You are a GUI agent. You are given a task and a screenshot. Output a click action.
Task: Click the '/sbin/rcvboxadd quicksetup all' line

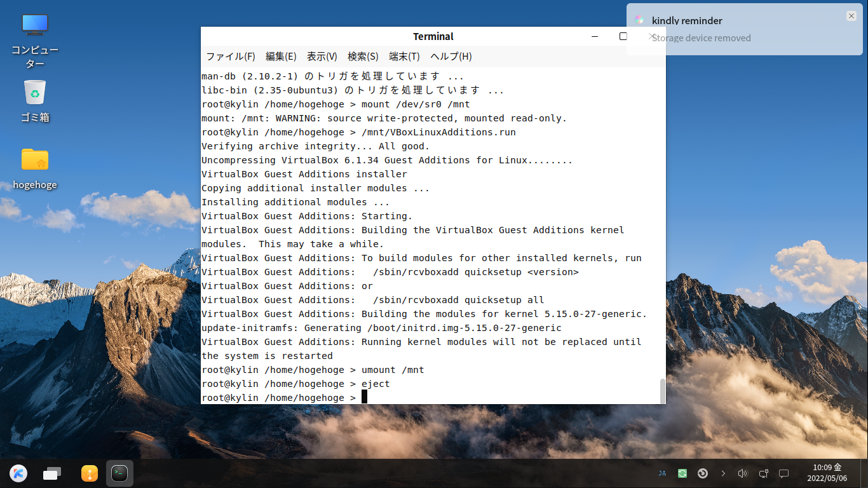372,300
